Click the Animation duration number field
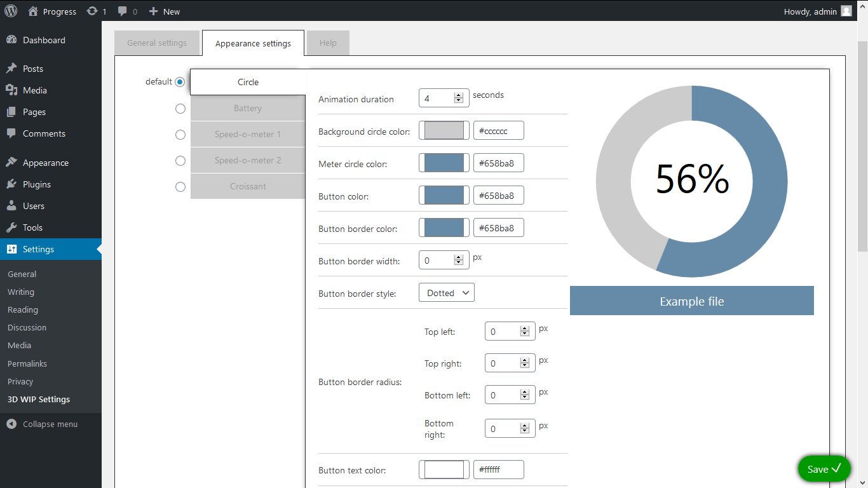This screenshot has width=868, height=488. [444, 98]
